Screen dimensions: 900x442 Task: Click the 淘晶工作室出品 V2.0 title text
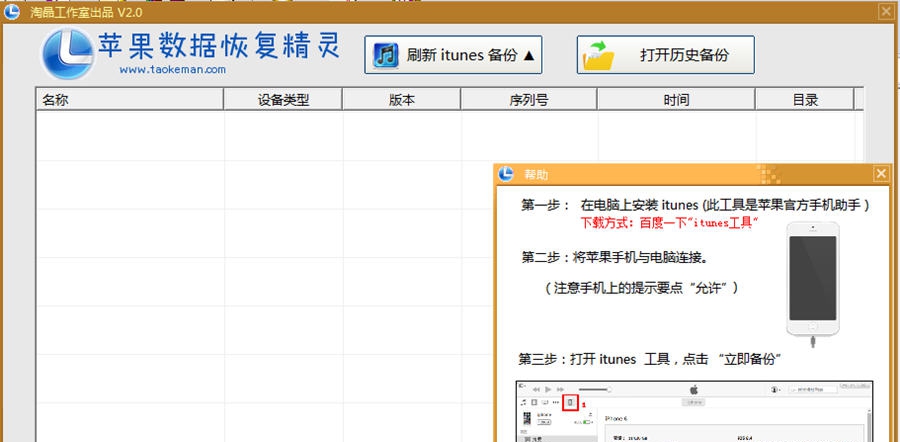click(86, 12)
